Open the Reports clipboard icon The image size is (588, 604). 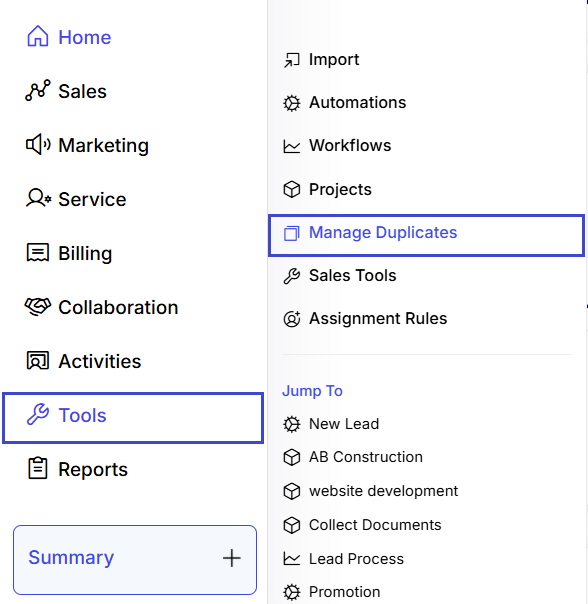(x=38, y=468)
